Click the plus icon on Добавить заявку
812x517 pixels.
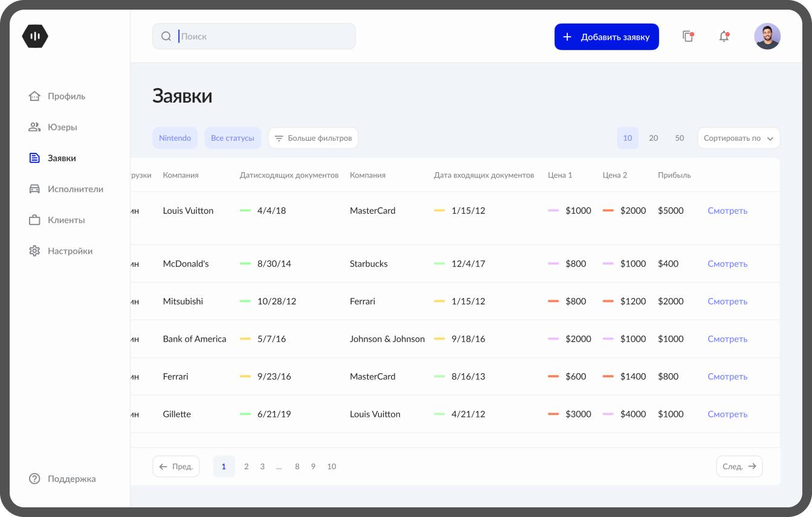[567, 37]
